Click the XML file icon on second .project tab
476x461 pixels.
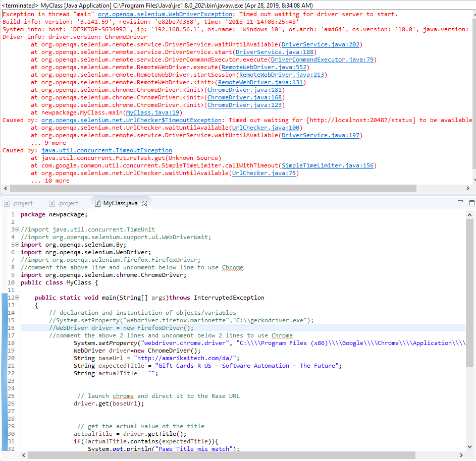[52, 203]
